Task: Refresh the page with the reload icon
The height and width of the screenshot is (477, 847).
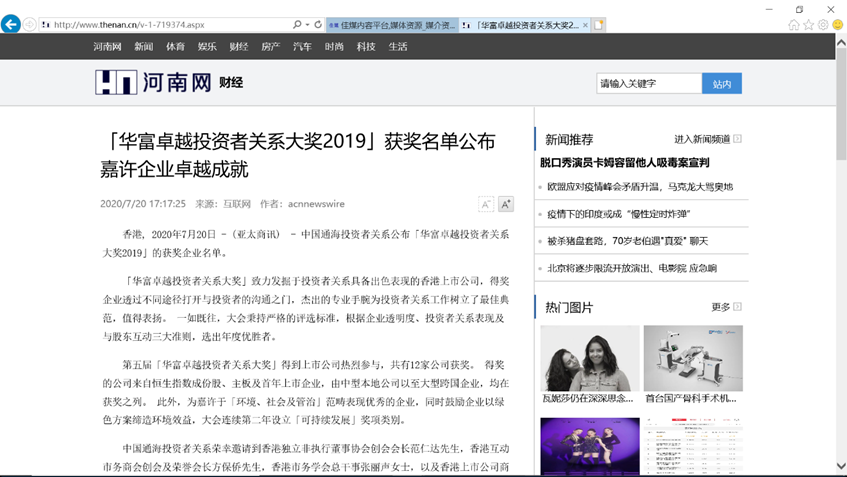Action: tap(318, 24)
